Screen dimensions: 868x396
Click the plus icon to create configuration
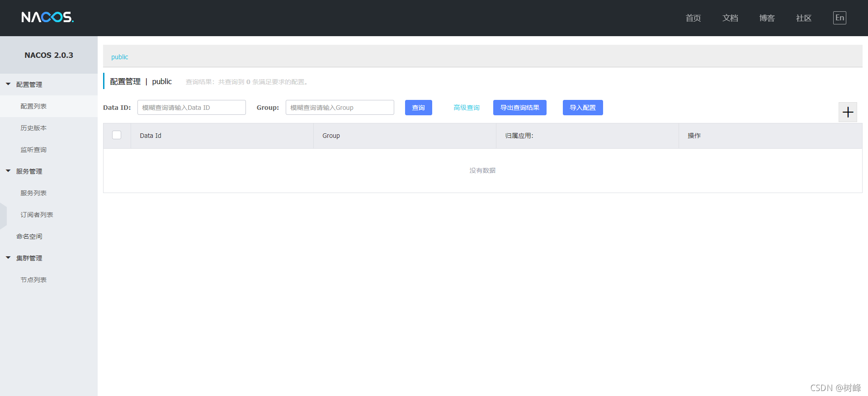click(848, 112)
